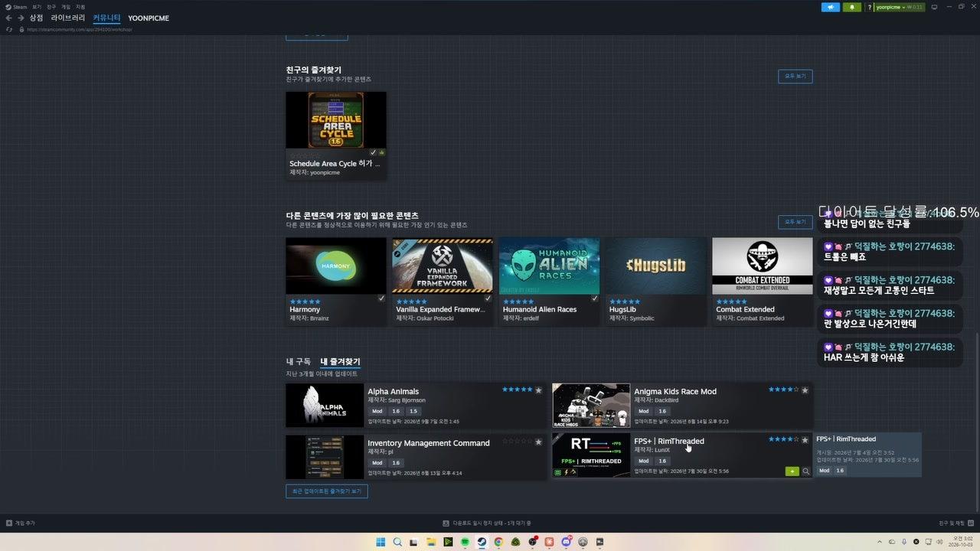Click the Big Picture mode monitor icon
This screenshot has height=551, width=980.
(933, 7)
